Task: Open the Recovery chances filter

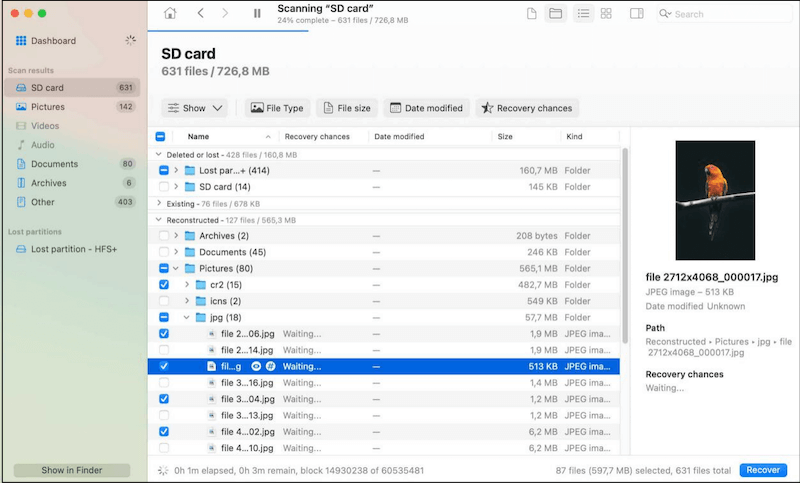Action: 527,108
